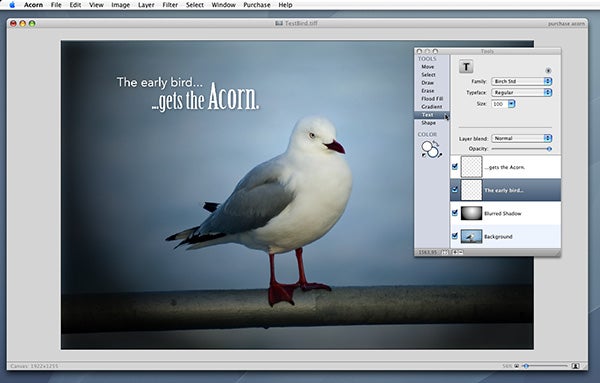
Task: Click the 56% zoom readout in the status bar
Action: tap(507, 366)
